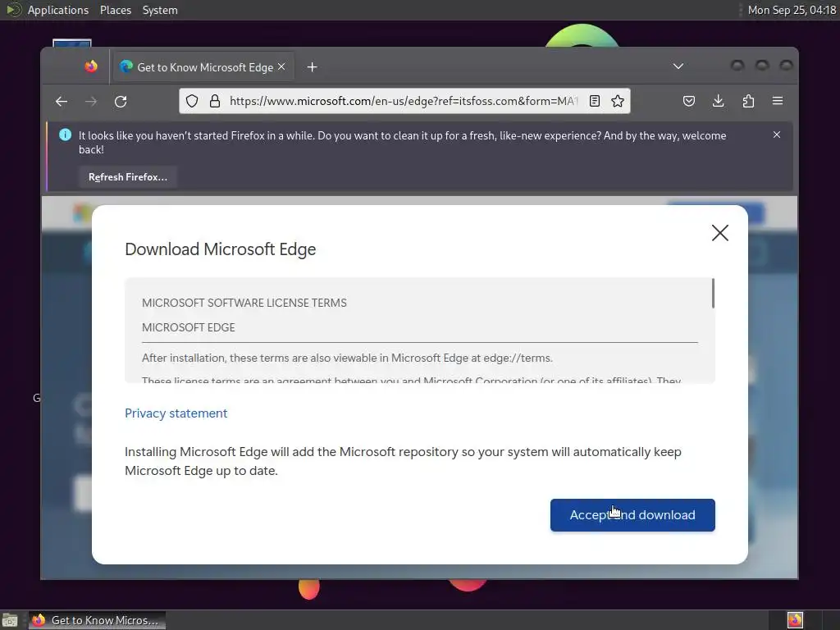
Task: Click the license terms scrollbar
Action: point(713,294)
